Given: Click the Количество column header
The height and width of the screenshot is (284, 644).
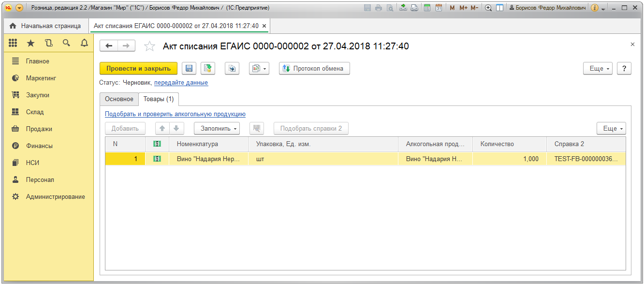Looking at the screenshot, I should click(510, 144).
